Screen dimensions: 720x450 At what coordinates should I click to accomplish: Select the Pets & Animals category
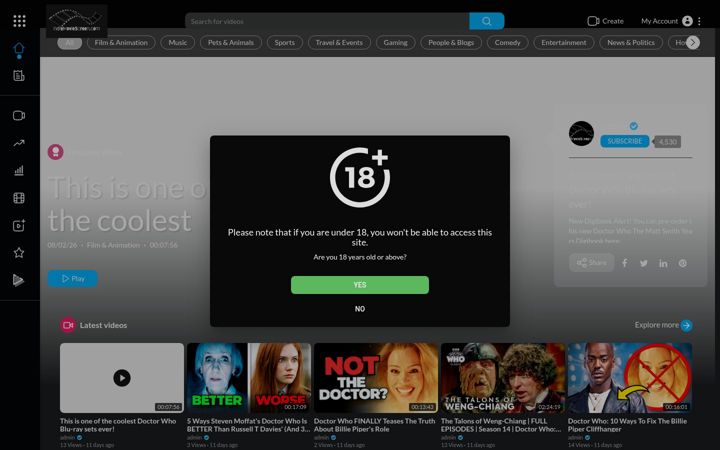pyautogui.click(x=231, y=43)
